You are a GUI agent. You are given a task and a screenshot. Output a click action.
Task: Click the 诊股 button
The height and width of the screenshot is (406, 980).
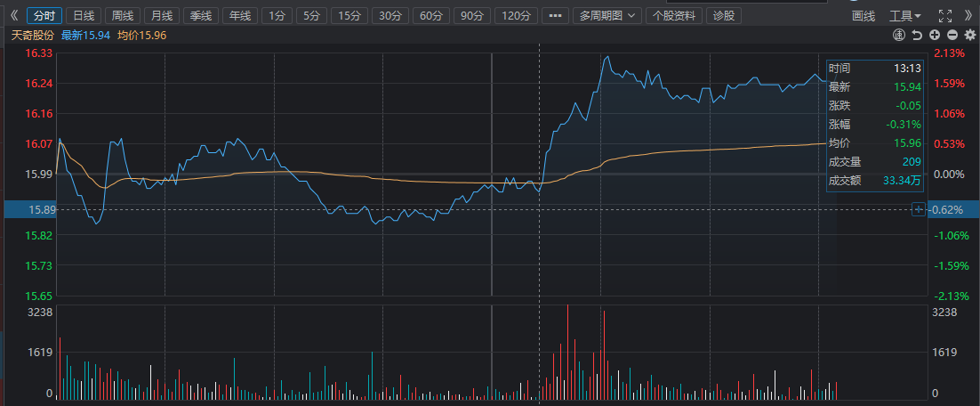(725, 16)
